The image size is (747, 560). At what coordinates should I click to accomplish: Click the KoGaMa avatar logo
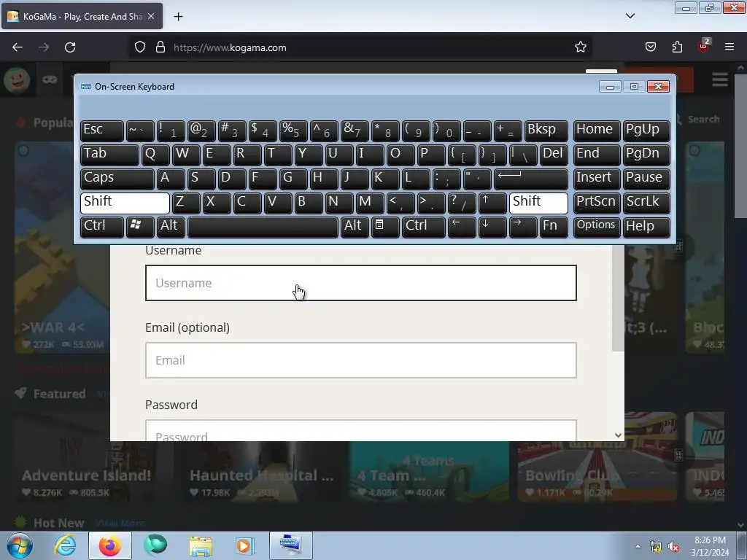pos(18,79)
